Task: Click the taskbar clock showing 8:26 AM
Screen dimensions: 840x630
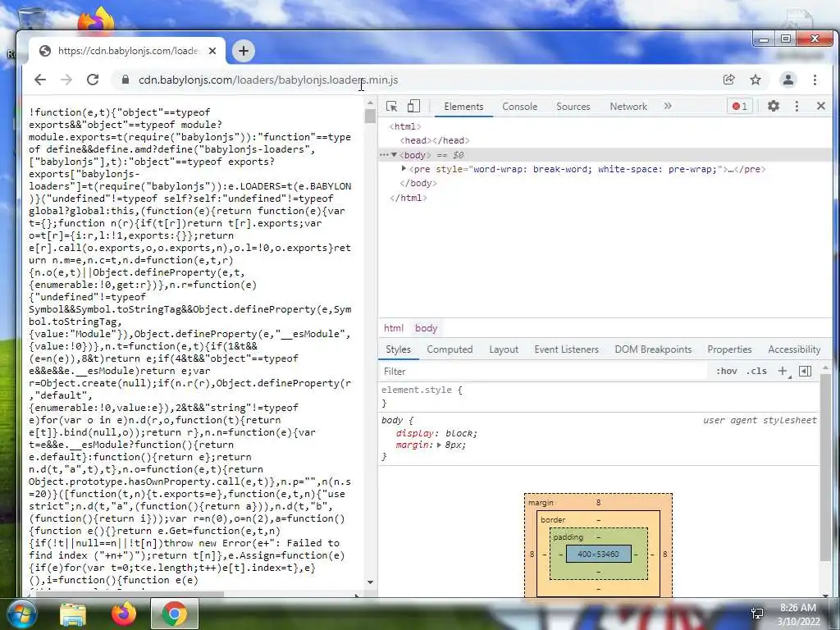Action: [798, 614]
